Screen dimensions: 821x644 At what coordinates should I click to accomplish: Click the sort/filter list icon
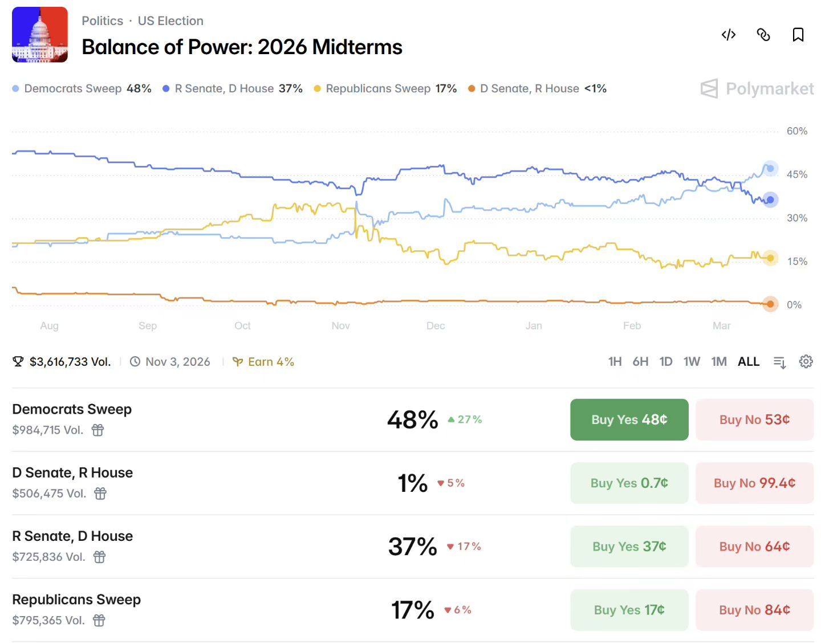tap(779, 362)
